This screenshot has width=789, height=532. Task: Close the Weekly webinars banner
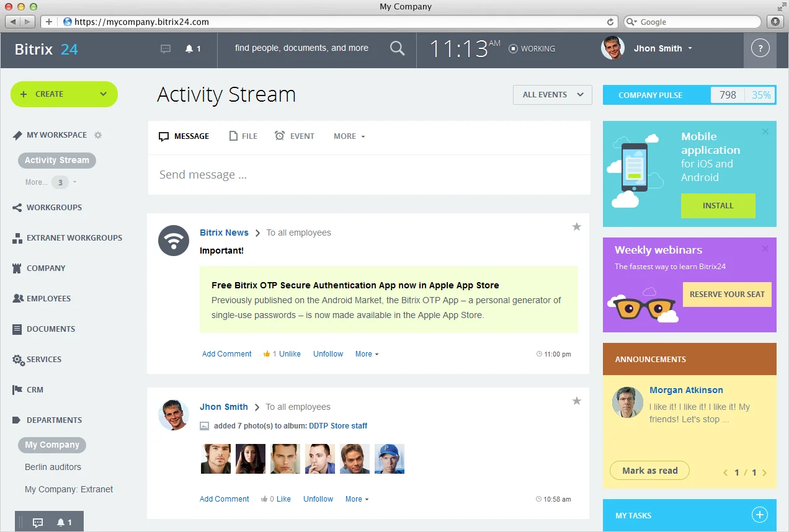(765, 249)
